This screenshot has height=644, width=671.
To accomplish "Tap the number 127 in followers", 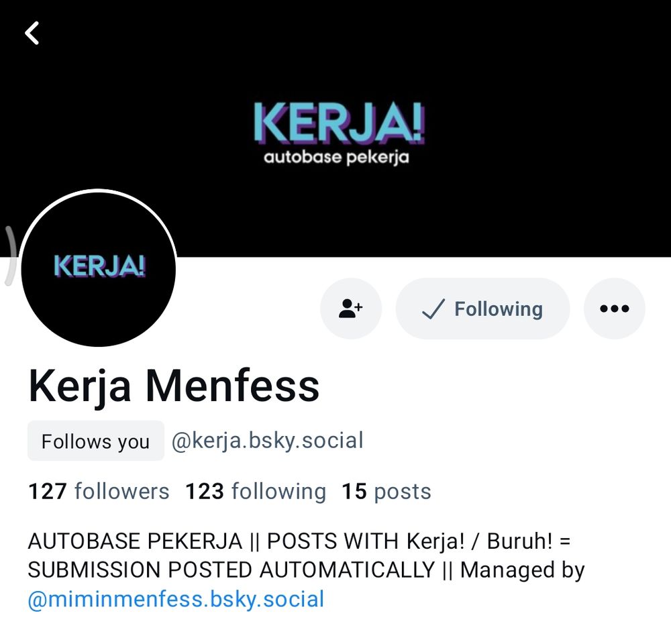I will (48, 491).
